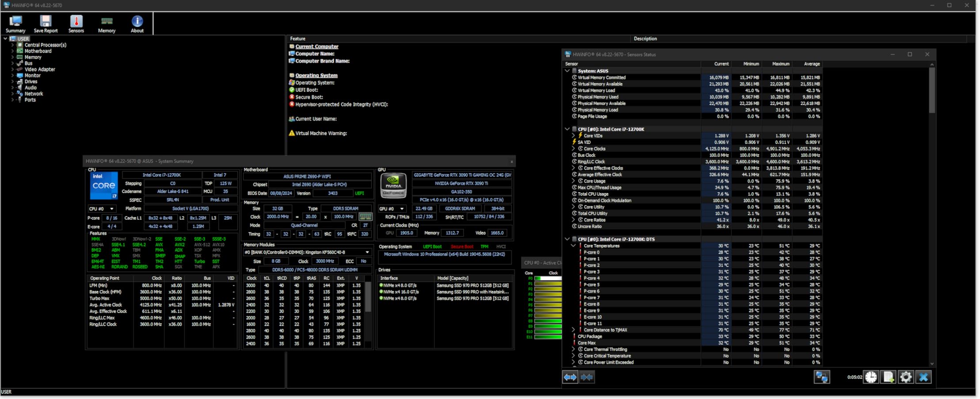Viewport: 980px width, 399px height.
Task: Select the Monitor tree item
Action: tap(33, 76)
